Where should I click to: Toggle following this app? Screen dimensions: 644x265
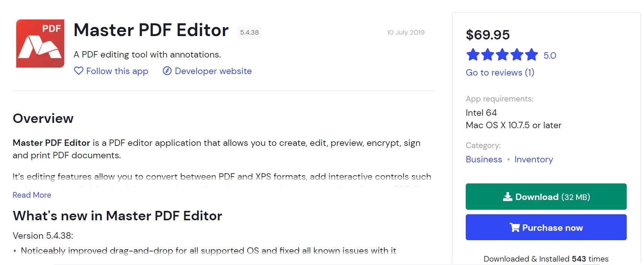pos(111,71)
